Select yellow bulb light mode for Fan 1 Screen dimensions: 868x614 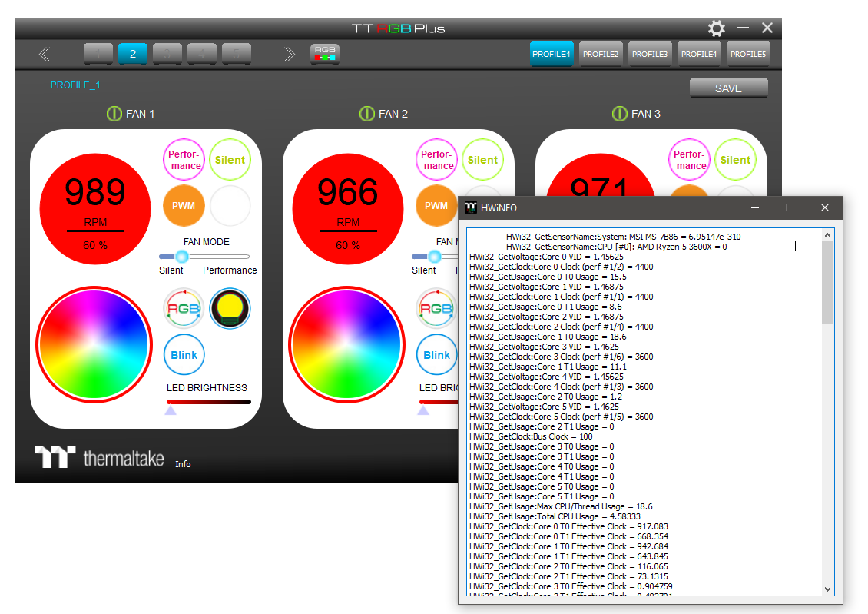click(x=230, y=308)
